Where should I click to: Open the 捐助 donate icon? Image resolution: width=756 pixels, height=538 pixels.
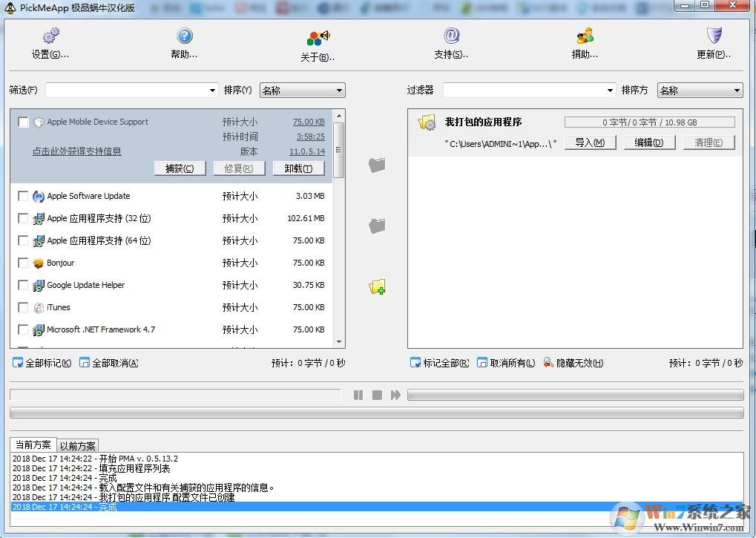(x=585, y=36)
